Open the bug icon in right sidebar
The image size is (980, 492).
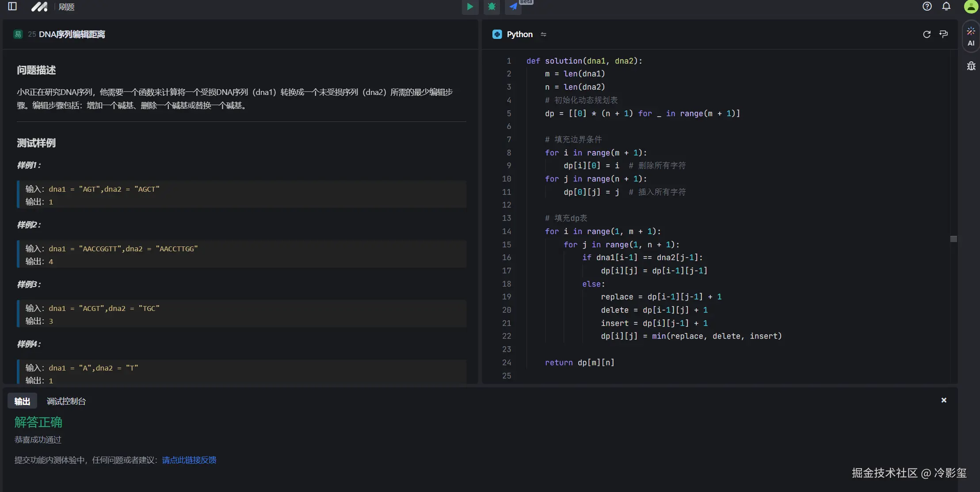click(971, 66)
